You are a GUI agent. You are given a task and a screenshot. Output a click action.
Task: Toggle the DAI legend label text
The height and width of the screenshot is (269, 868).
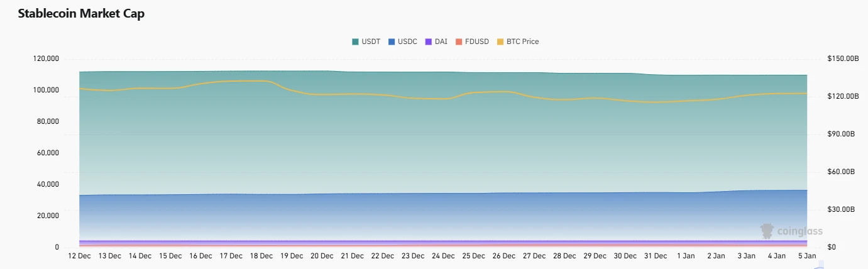(x=441, y=42)
